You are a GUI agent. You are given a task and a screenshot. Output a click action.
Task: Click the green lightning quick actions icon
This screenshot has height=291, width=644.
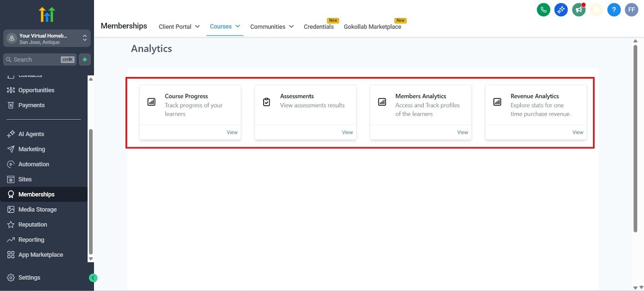[85, 59]
